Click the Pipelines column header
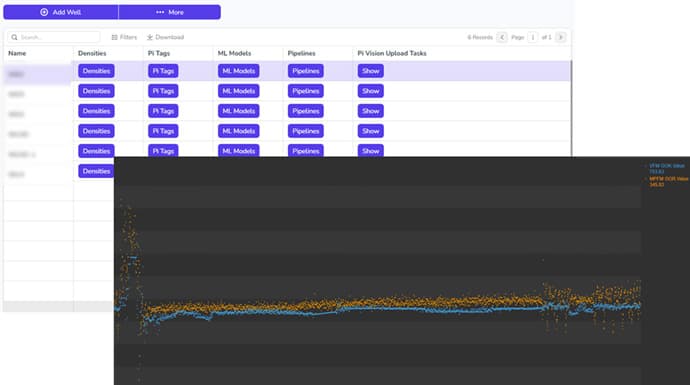690x385 pixels. [x=301, y=53]
